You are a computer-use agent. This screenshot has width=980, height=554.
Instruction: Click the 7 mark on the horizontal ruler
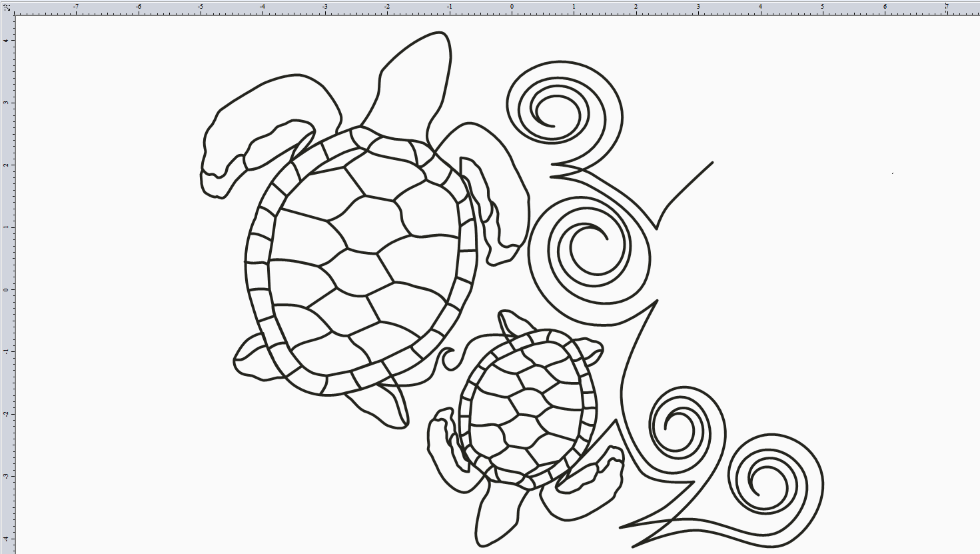(x=947, y=6)
